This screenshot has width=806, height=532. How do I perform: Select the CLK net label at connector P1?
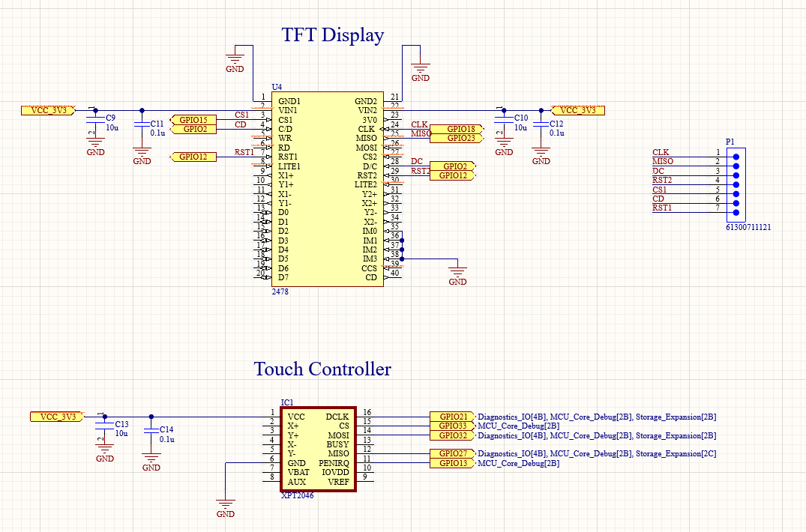(x=661, y=153)
